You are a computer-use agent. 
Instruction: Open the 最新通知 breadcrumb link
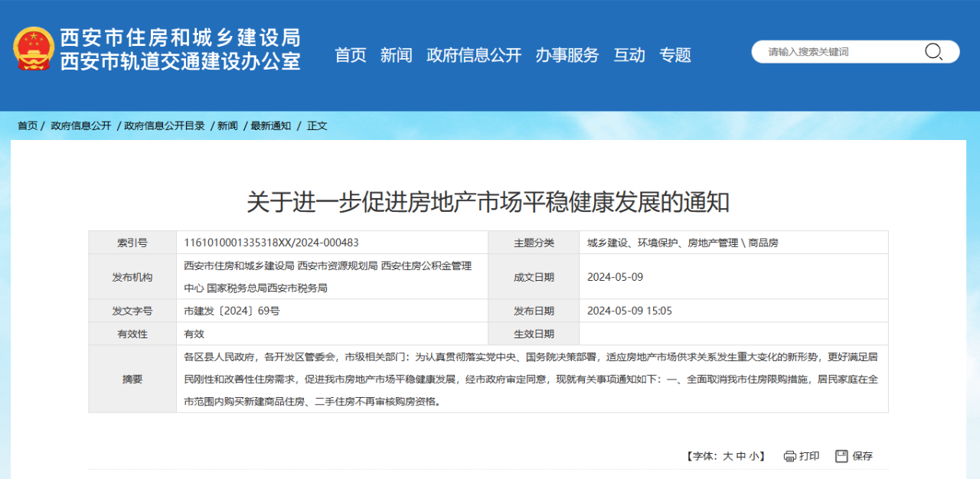[271, 125]
